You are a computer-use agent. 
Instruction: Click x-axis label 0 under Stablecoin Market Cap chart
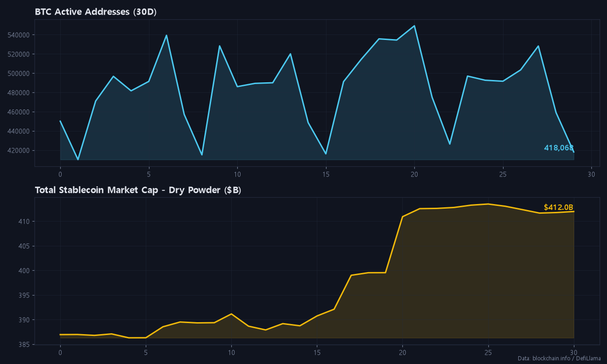[x=60, y=353]
